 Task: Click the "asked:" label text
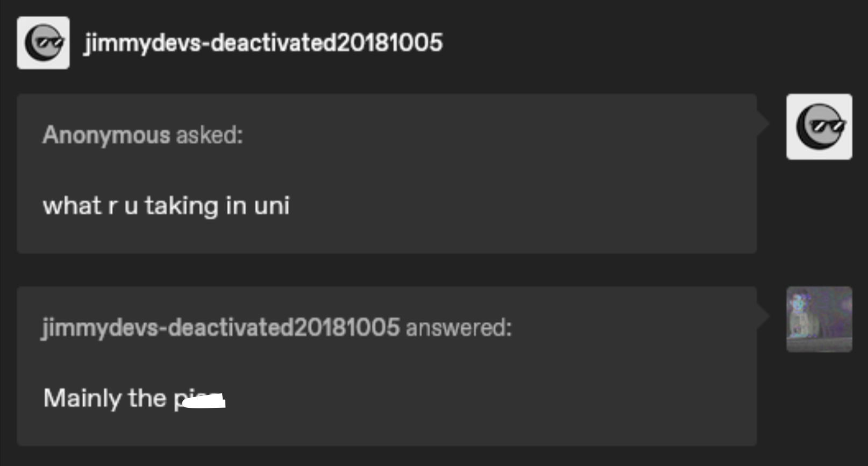pyautogui.click(x=209, y=135)
